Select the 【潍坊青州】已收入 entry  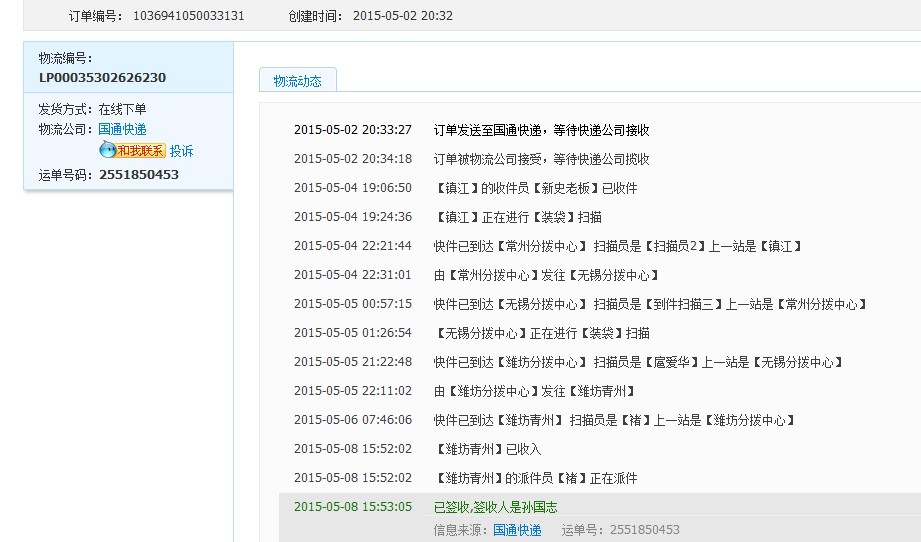click(x=489, y=449)
